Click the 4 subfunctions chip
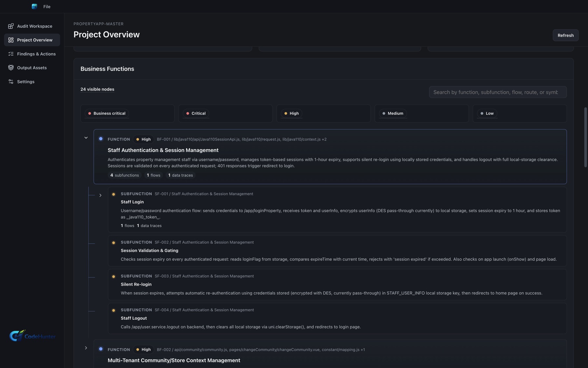Viewport: 588px width, 368px height. pos(125,175)
